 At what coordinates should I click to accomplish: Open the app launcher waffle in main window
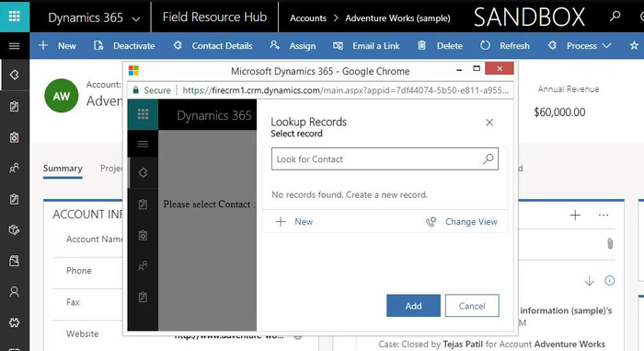[x=15, y=16]
